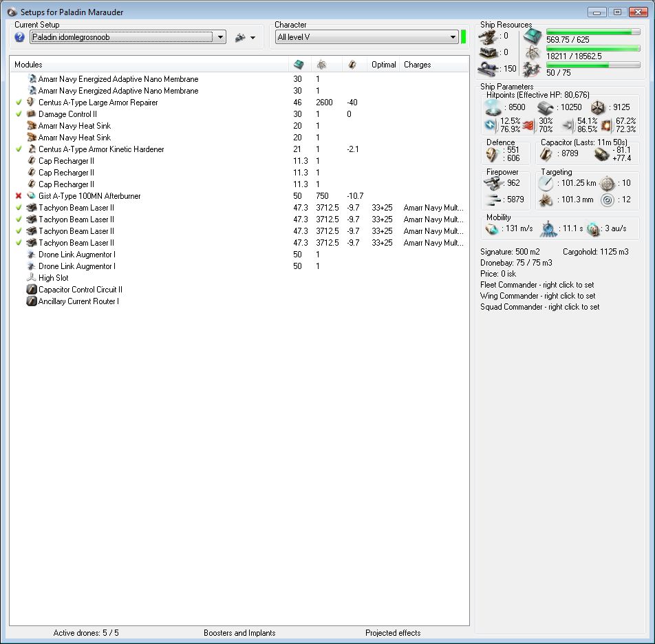This screenshot has width=655, height=644.
Task: Click the explosive resistance icon
Action: (x=607, y=125)
